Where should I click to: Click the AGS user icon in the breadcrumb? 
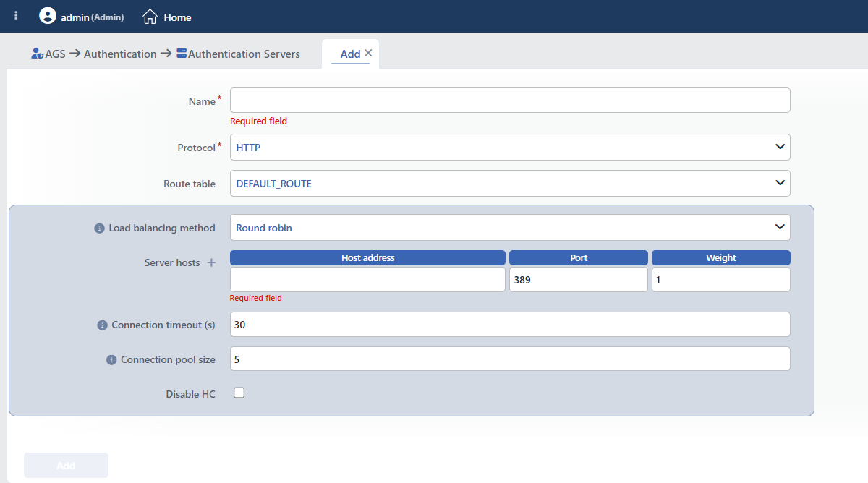point(38,54)
